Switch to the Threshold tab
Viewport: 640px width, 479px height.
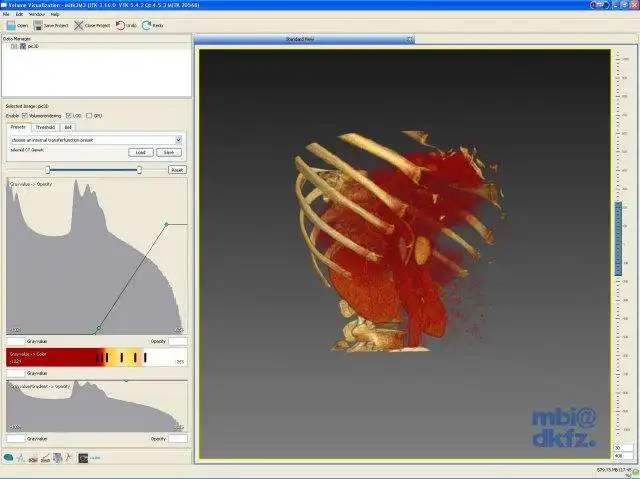[x=45, y=127]
